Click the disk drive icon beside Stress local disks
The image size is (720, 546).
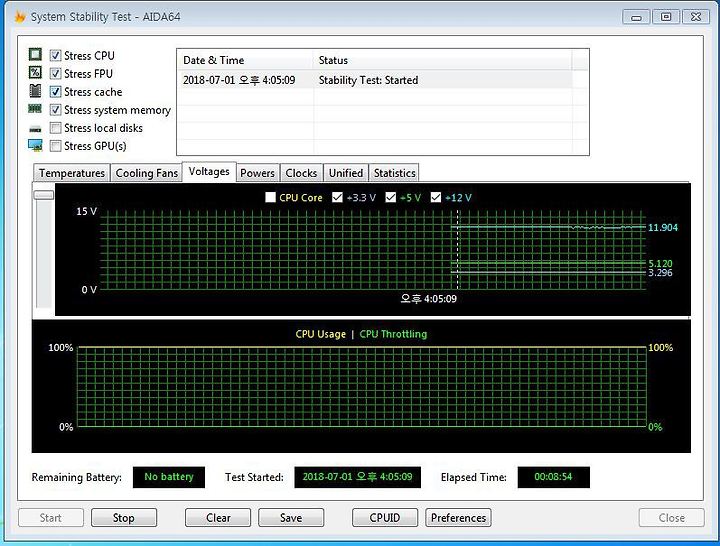click(35, 129)
